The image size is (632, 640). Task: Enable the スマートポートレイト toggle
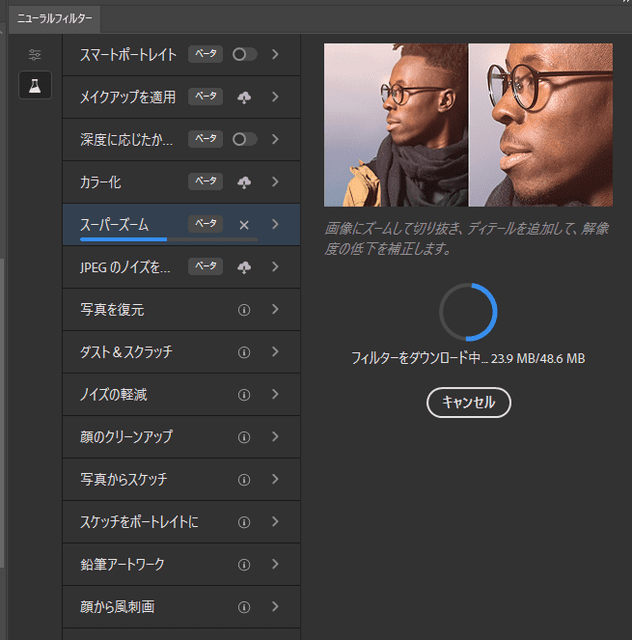click(x=245, y=54)
